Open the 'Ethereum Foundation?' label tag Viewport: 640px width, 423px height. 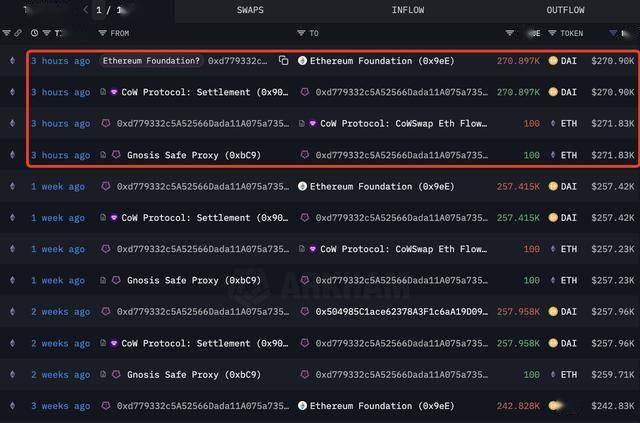tap(151, 61)
